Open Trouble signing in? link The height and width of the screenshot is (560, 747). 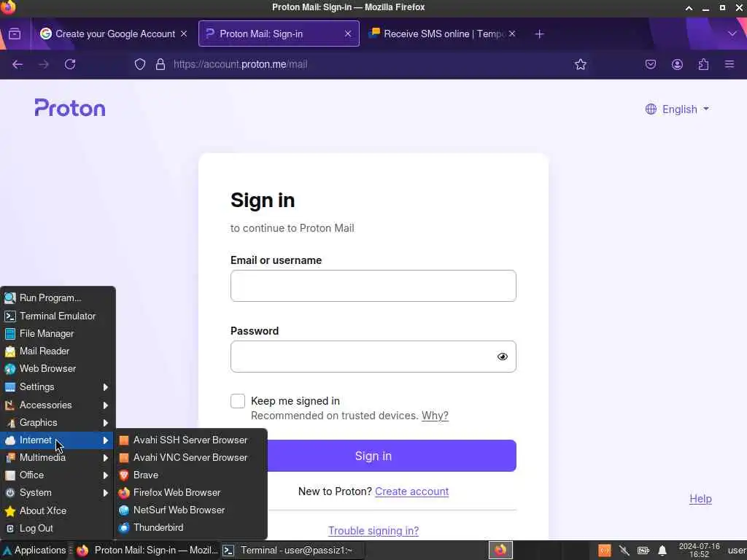[373, 531]
